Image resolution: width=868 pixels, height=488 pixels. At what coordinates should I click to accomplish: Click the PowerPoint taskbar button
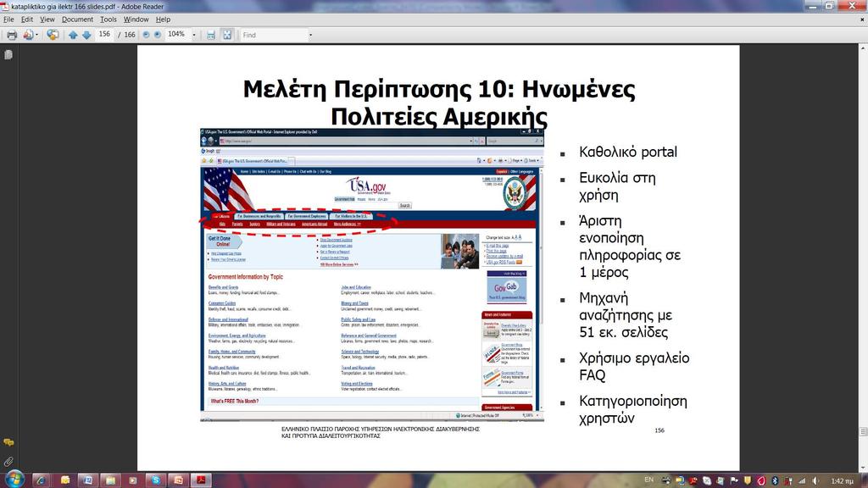click(178, 480)
